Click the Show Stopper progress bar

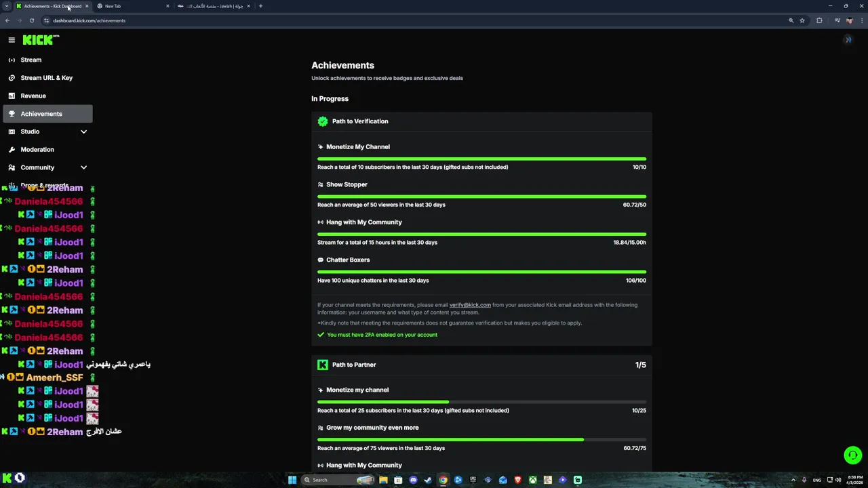click(481, 197)
